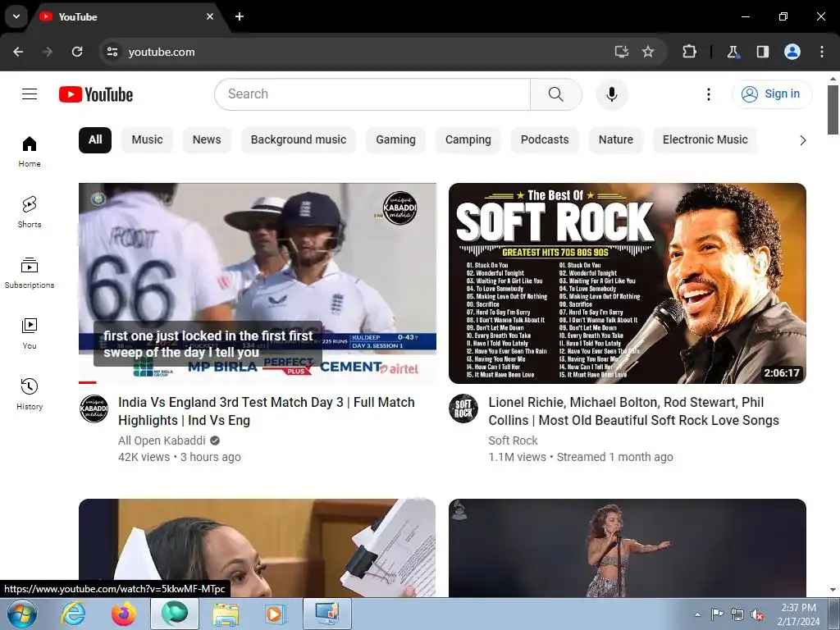Play the Best Of Soft Rock thumbnail

(628, 283)
